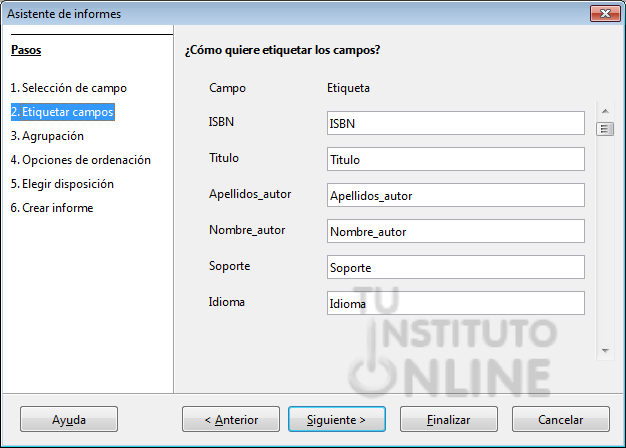Go to step 1 Selección de campo
Image resolution: width=626 pixels, height=448 pixels.
(x=69, y=88)
